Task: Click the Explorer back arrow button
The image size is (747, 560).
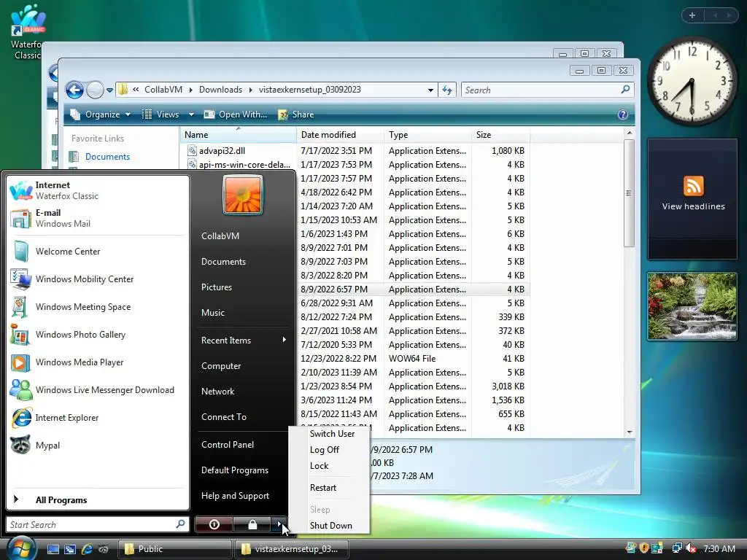Action: pyautogui.click(x=74, y=90)
